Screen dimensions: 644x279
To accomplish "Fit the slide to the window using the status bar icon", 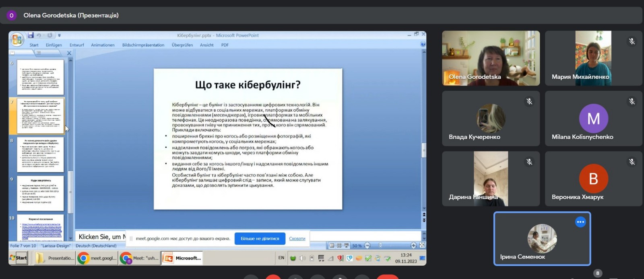I will point(422,245).
